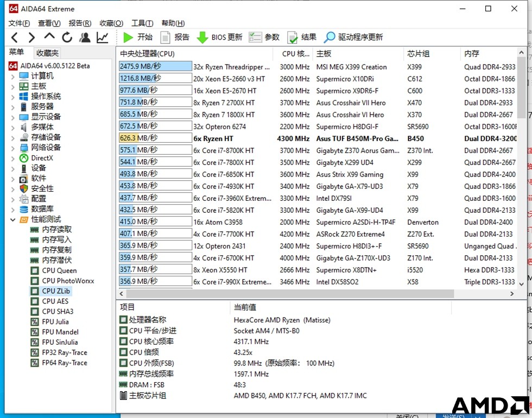Select the FPU Julia benchmark icon
This screenshot has height=418, width=532.
34,321
